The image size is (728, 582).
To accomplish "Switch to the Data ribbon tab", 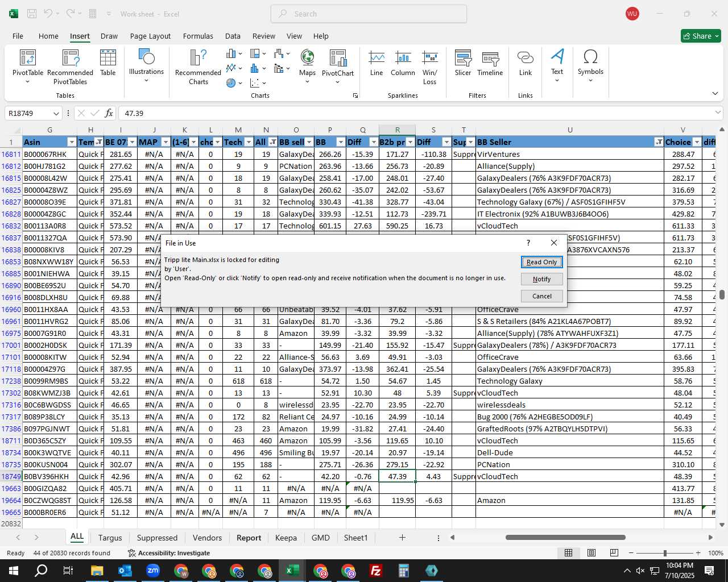I will (233, 36).
